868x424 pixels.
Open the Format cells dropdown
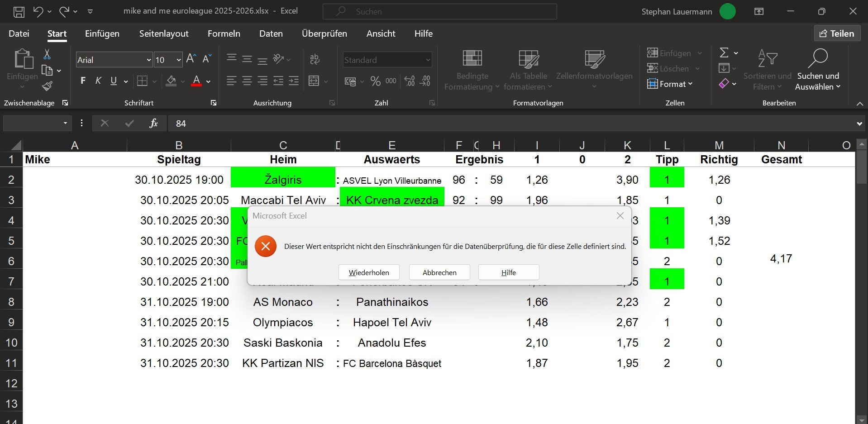pos(670,84)
